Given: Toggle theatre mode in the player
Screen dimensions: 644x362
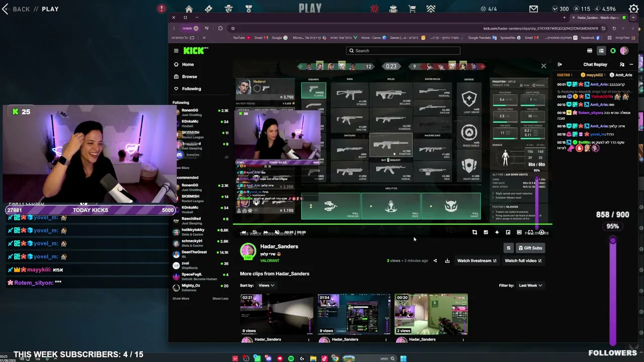Looking at the screenshot, I should (x=519, y=232).
